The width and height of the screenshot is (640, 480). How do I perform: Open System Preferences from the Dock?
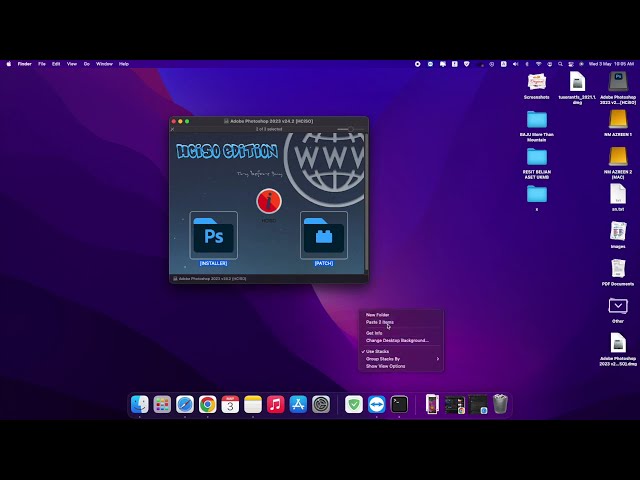(x=321, y=404)
